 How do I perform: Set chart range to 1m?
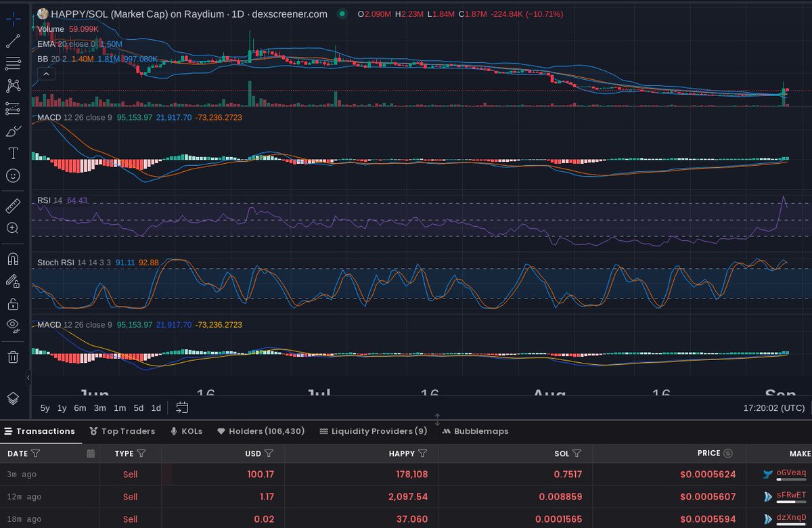(x=120, y=408)
